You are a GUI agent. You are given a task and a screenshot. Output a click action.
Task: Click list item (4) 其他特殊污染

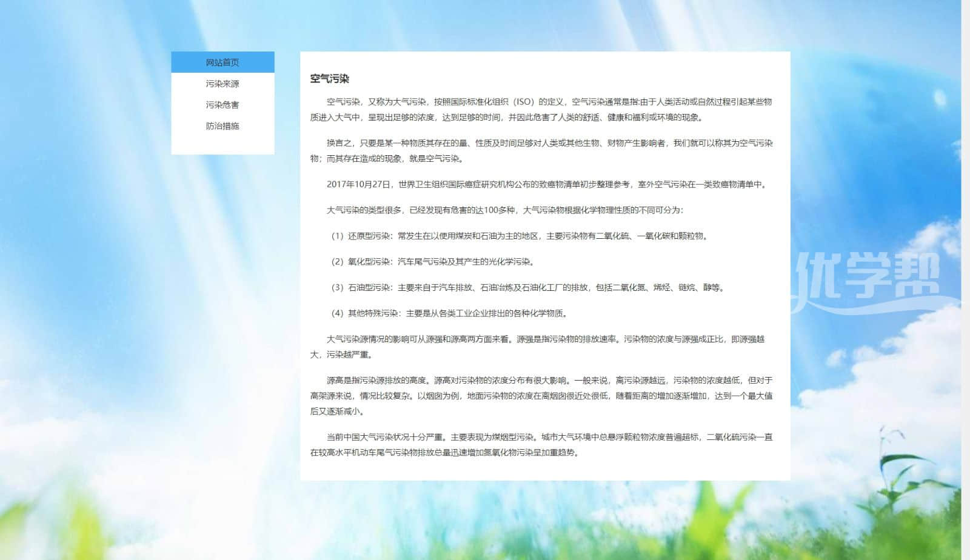(449, 313)
